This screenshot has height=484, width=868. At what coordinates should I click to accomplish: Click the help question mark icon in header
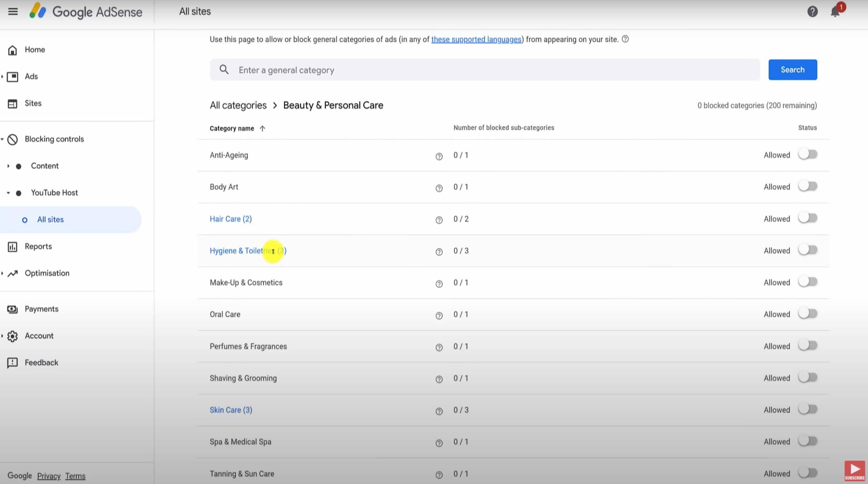(812, 12)
